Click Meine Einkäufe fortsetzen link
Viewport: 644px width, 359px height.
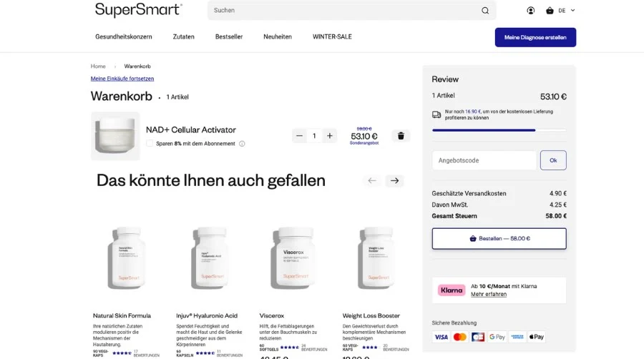(122, 79)
